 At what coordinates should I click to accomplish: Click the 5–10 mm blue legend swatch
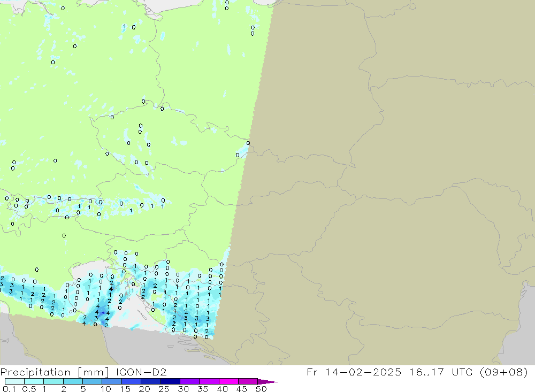point(93,381)
